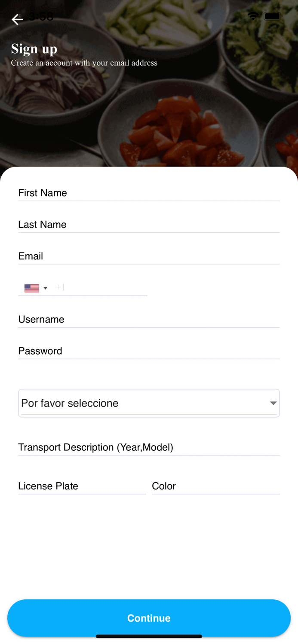
Task: Select the Password field
Action: [149, 351]
